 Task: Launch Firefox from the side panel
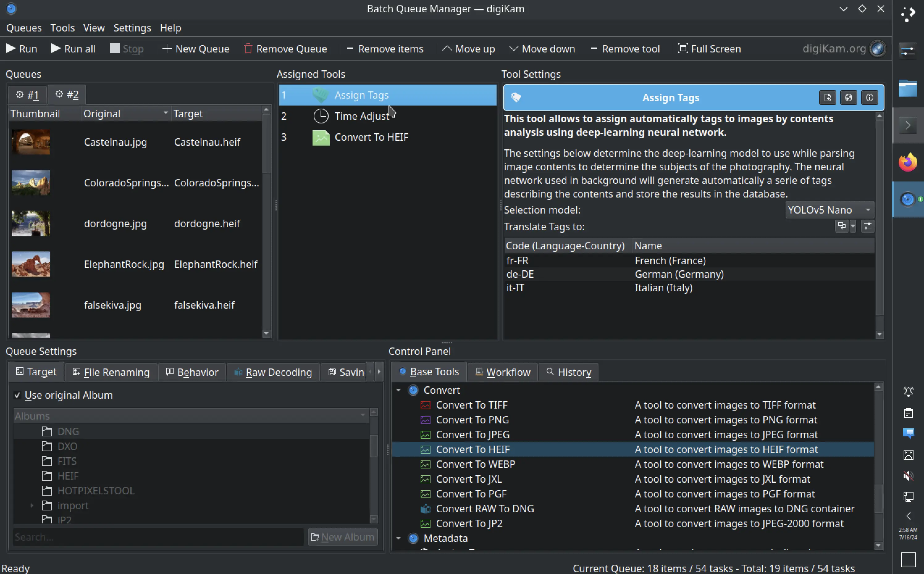click(x=908, y=163)
